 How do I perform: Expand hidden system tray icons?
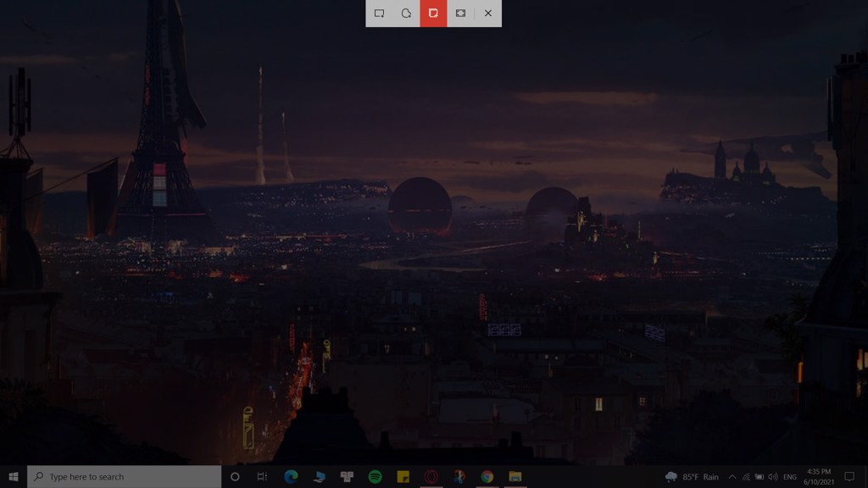click(x=732, y=476)
